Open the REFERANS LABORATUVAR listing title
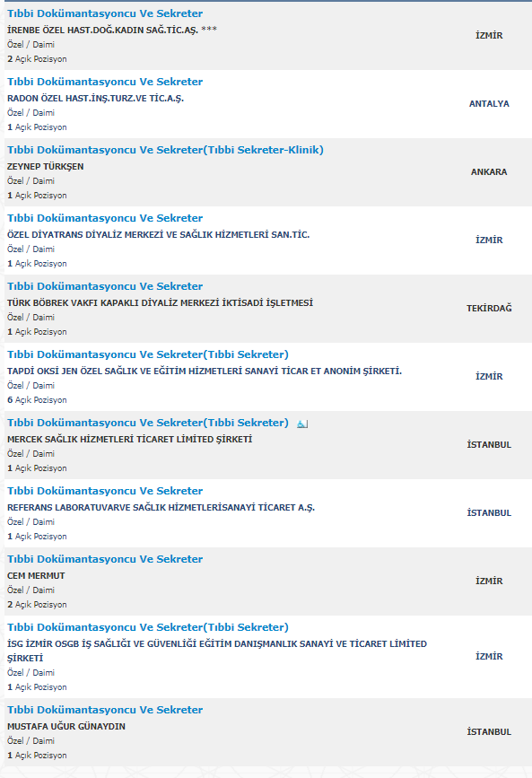 click(105, 491)
